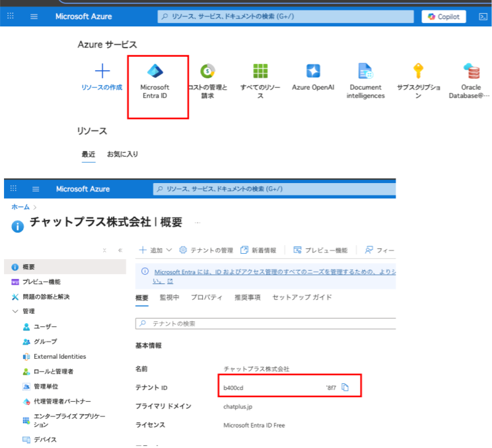Click テナントの管理 toolbar button
The image size is (492, 448).
click(x=206, y=250)
